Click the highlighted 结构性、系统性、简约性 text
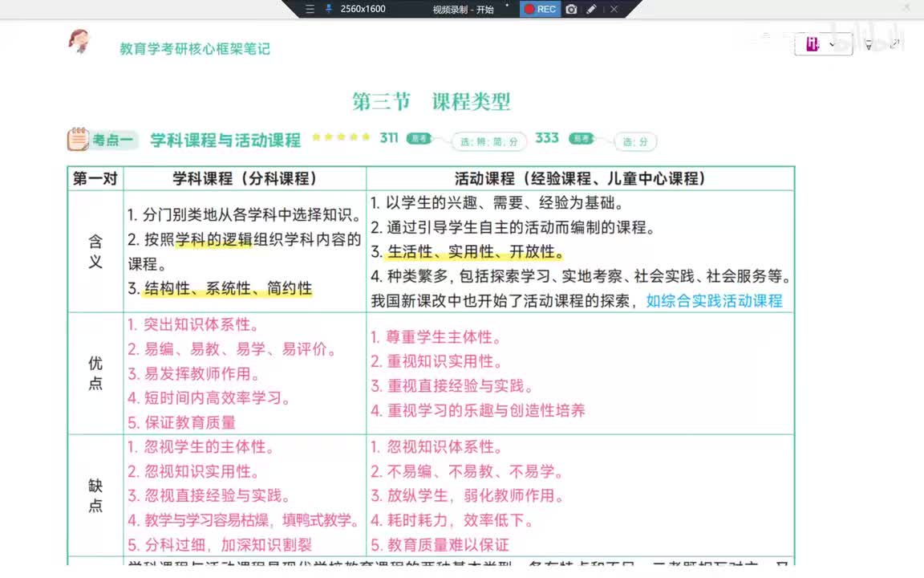 pyautogui.click(x=228, y=288)
